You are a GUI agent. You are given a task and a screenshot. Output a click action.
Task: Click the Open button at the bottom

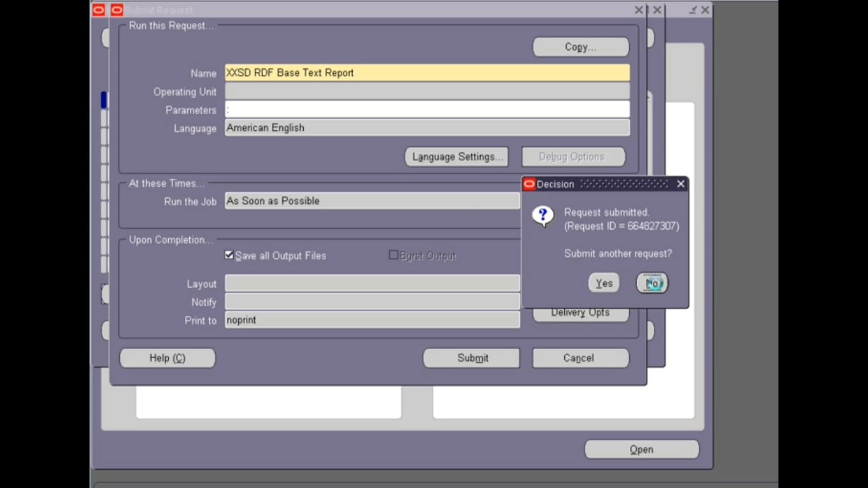point(641,449)
